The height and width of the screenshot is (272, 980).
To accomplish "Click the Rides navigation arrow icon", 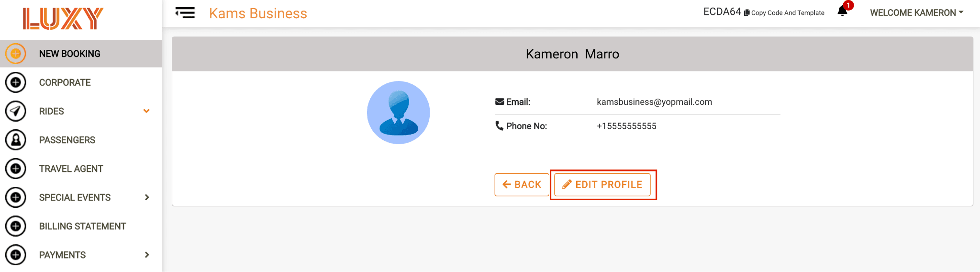I will click(16, 111).
